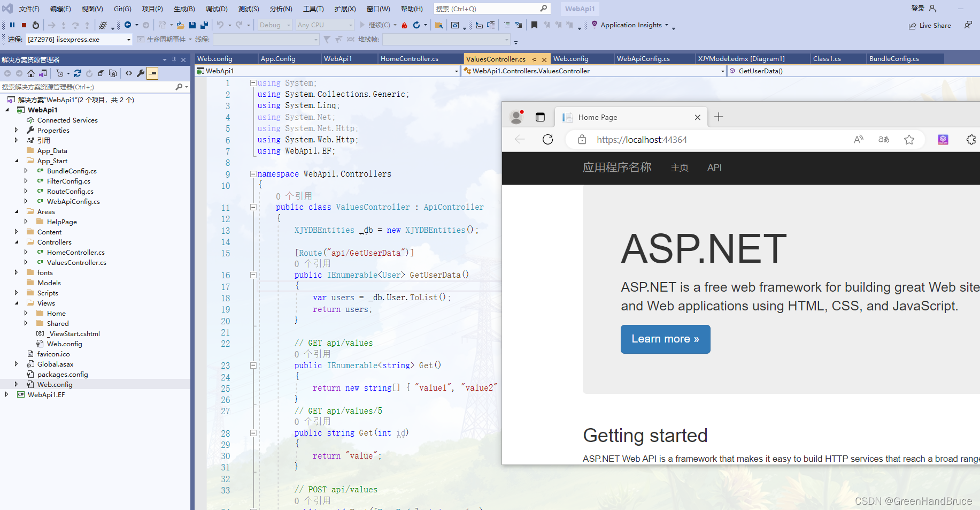The height and width of the screenshot is (510, 980).
Task: Click the Live Share icon button
Action: pyautogui.click(x=930, y=26)
